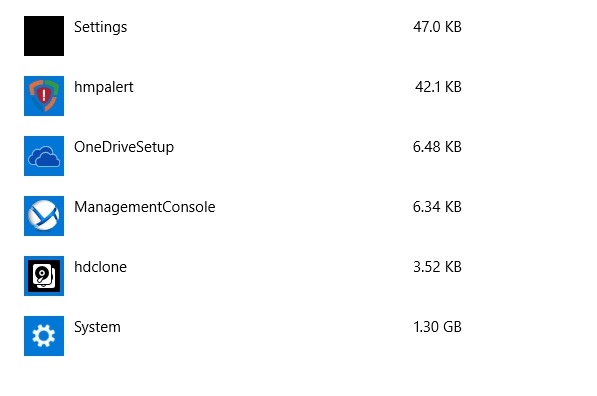The image size is (597, 396).
Task: Click the System gear icon
Action: [44, 336]
